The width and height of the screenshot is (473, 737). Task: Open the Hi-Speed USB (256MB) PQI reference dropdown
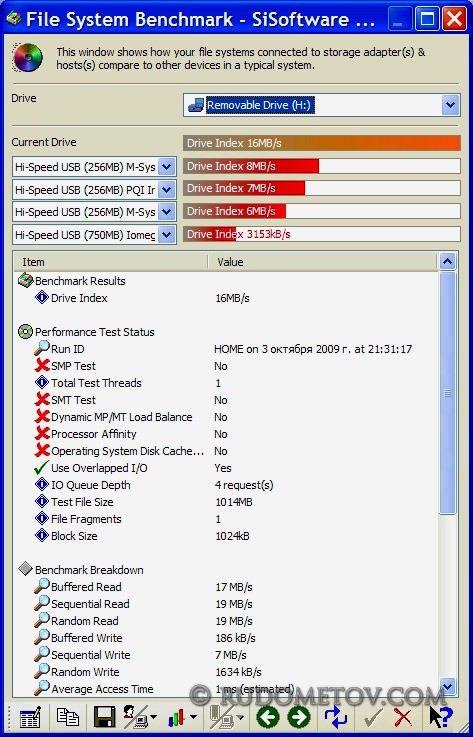click(167, 189)
